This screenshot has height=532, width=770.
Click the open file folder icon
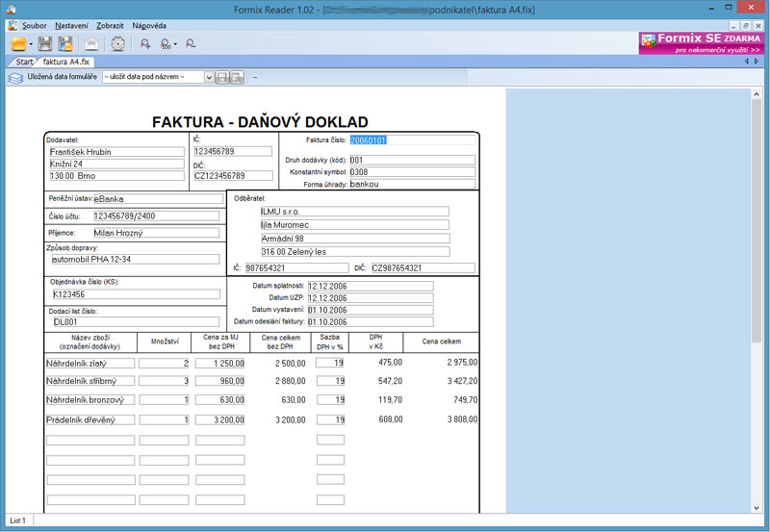click(x=18, y=43)
